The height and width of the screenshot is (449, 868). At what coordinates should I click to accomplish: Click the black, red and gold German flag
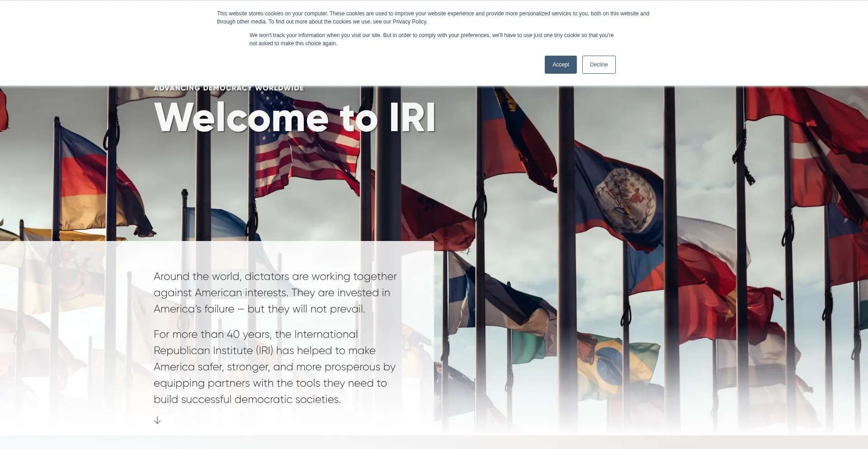tap(84, 181)
